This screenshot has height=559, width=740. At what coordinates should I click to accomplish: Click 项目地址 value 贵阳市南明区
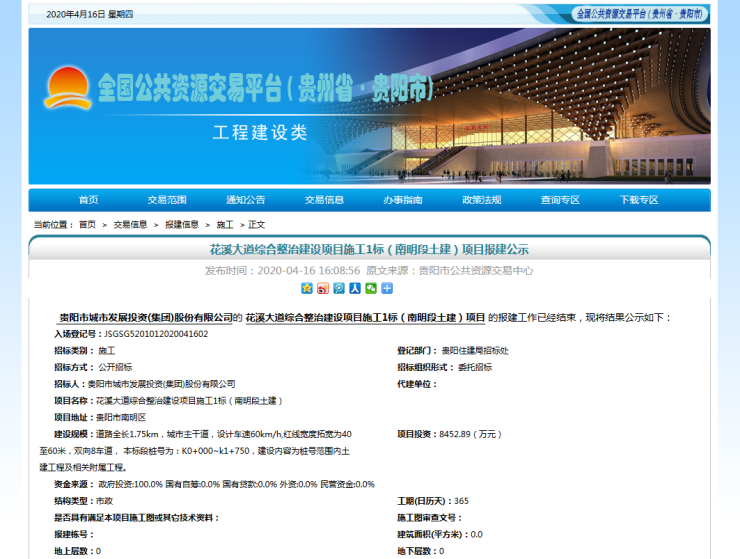121,417
